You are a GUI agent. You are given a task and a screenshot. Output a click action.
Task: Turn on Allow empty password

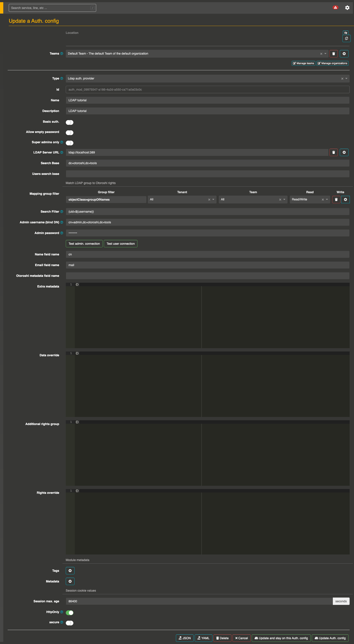69,133
